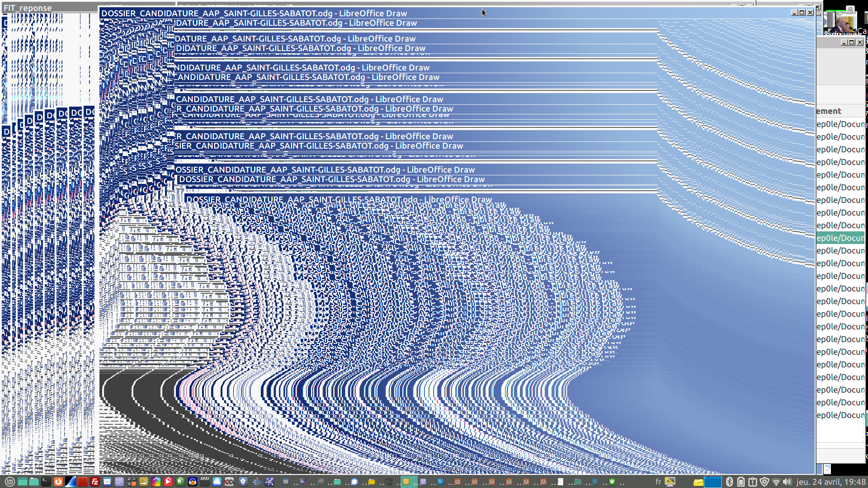Click the Bluetooth tray icon
The height and width of the screenshot is (488, 868).
tap(729, 482)
